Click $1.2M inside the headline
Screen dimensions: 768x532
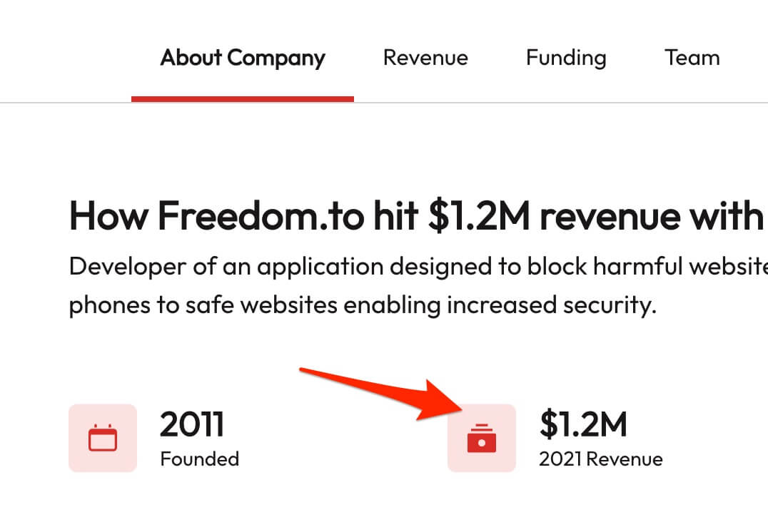(479, 215)
